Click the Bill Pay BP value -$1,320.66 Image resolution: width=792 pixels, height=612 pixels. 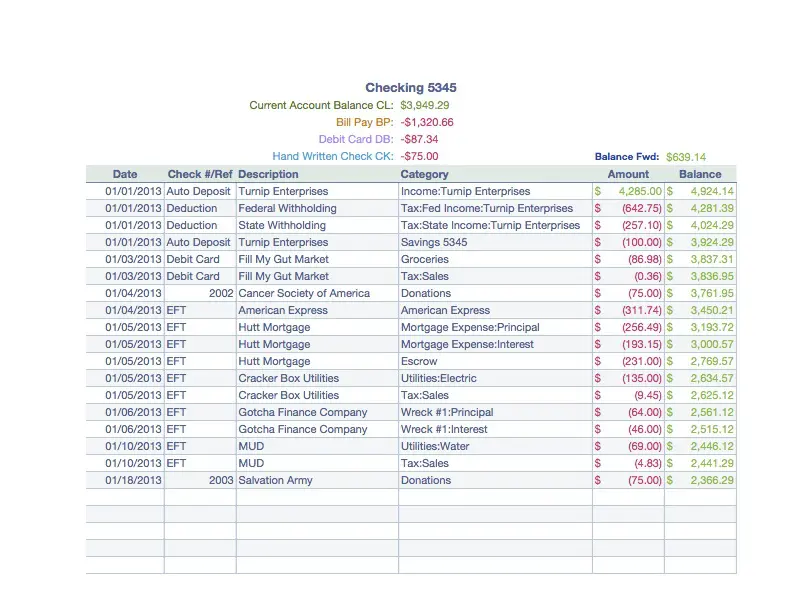point(427,122)
